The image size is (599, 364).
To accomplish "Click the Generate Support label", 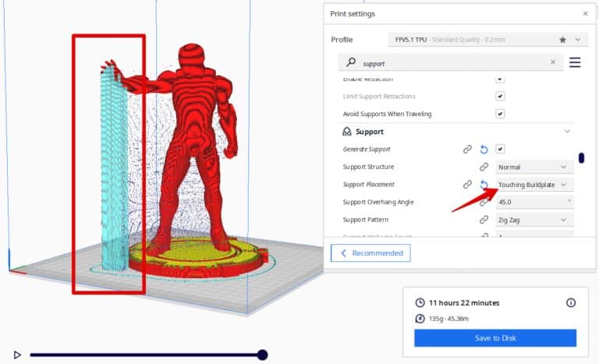I will click(367, 150).
